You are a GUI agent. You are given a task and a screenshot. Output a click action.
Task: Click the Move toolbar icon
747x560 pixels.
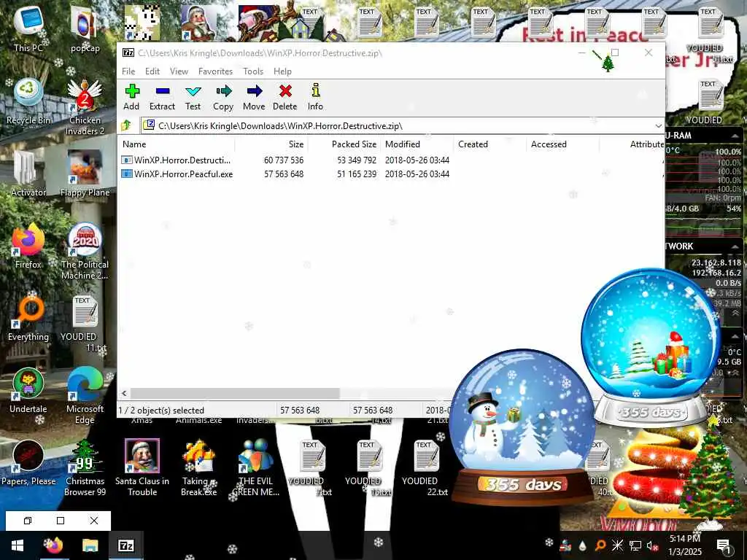[254, 97]
